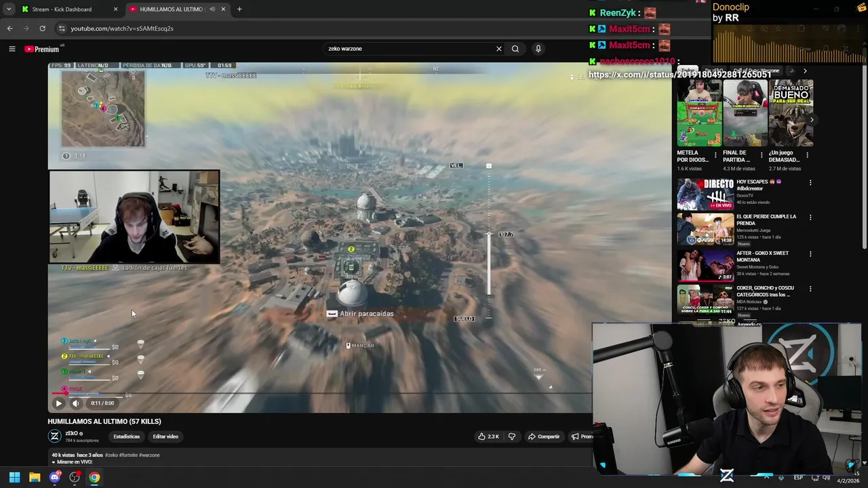The image size is (868, 488).
Task: Open more options for 'COKER, GONCHO y COSCU' video
Action: 810,289
